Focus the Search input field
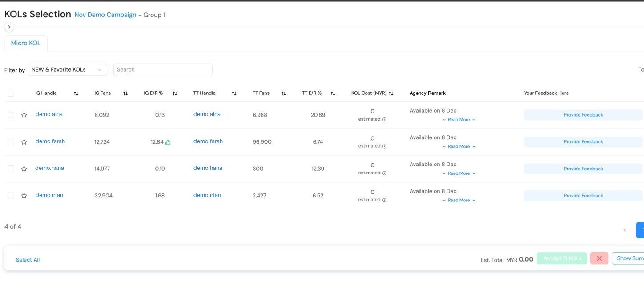 [163, 70]
